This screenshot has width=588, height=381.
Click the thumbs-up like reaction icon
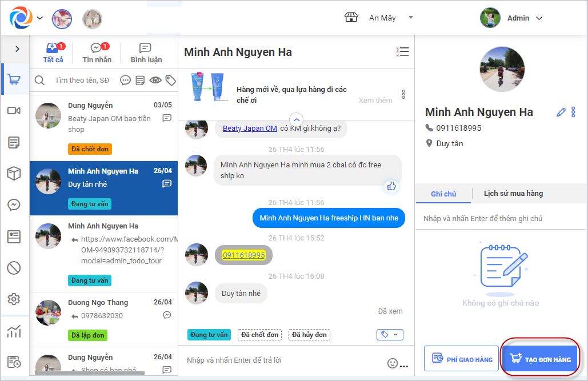coord(391,186)
